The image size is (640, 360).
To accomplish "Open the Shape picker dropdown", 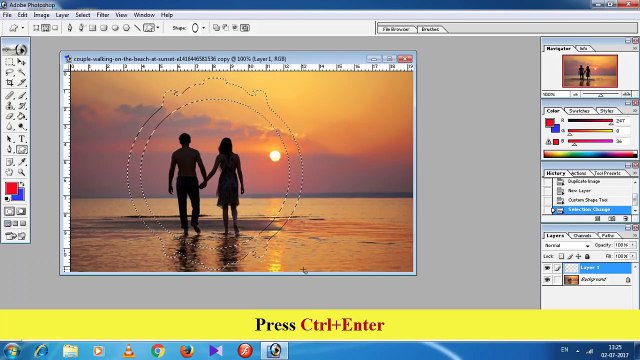I will tap(203, 28).
